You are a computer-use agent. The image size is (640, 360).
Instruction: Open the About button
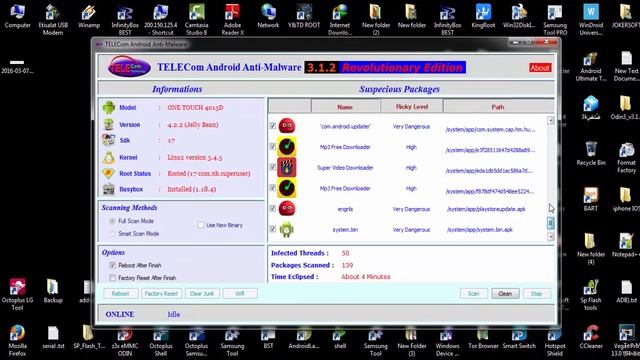[x=540, y=68]
